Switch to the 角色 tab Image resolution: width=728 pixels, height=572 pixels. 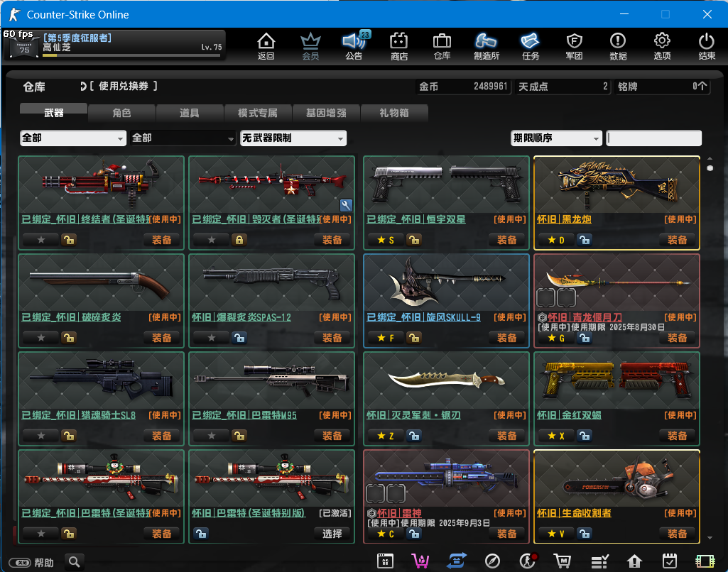click(x=121, y=112)
